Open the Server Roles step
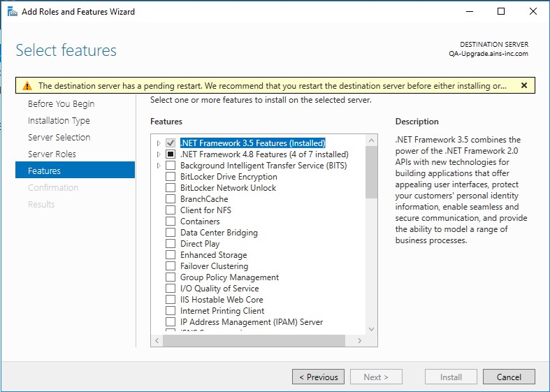 point(52,154)
